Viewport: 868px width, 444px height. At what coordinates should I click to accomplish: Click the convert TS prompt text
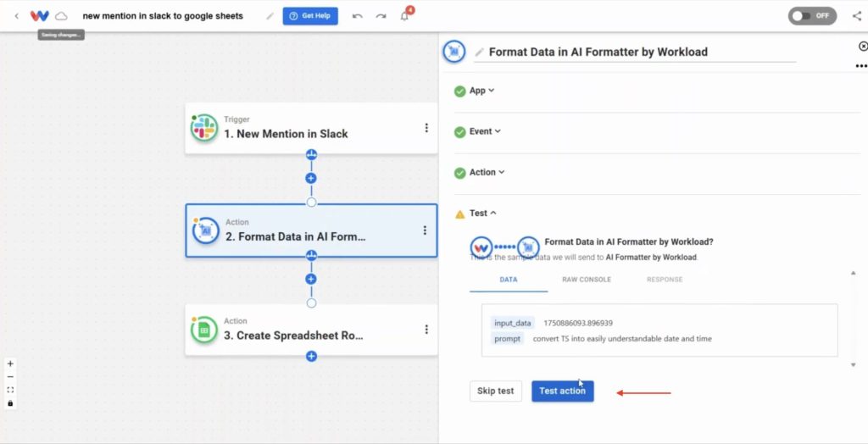622,338
